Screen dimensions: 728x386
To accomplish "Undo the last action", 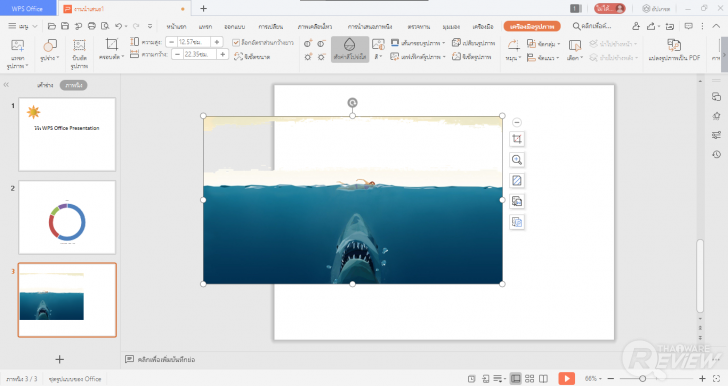I will [119, 26].
